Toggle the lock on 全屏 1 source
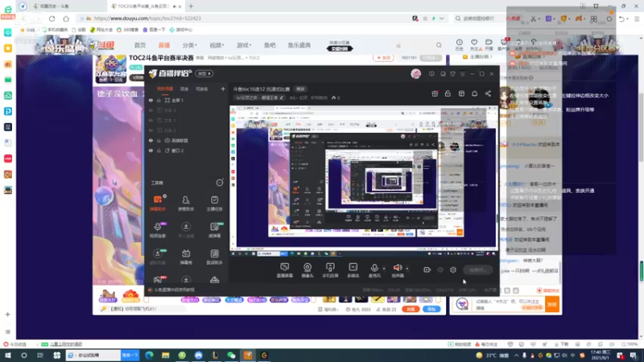 tap(159, 100)
